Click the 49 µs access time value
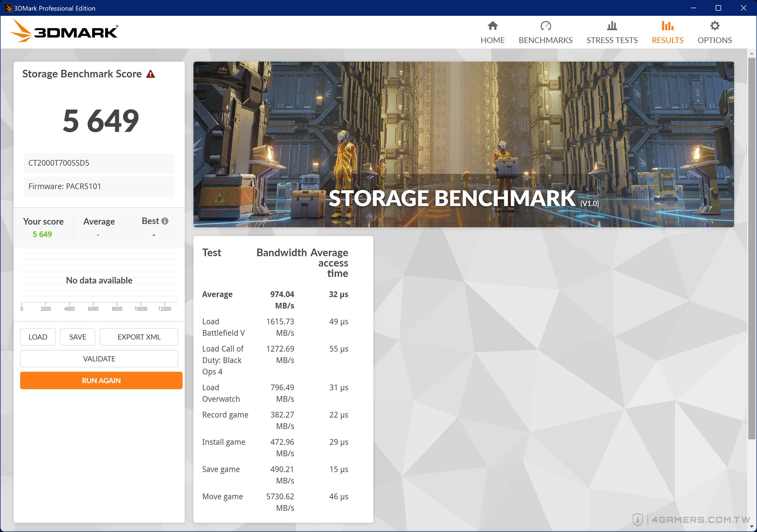The height and width of the screenshot is (532, 757). [339, 322]
